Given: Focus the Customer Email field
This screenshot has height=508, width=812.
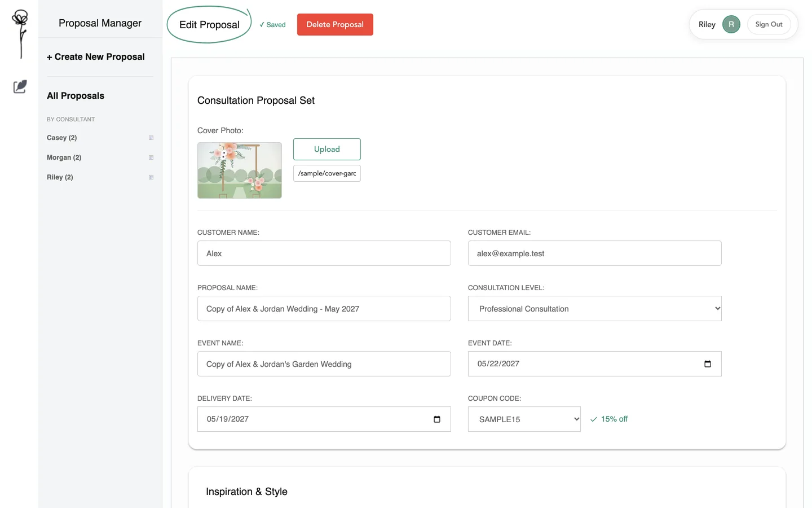Looking at the screenshot, I should [594, 253].
